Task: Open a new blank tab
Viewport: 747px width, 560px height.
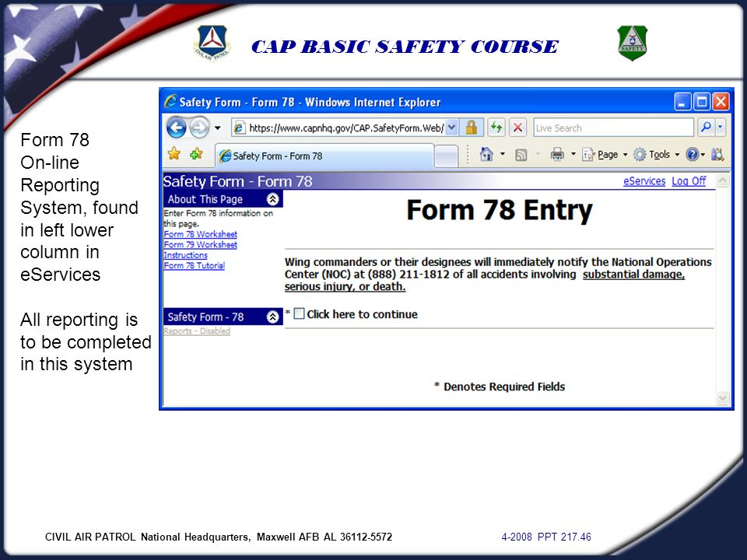Action: point(447,156)
